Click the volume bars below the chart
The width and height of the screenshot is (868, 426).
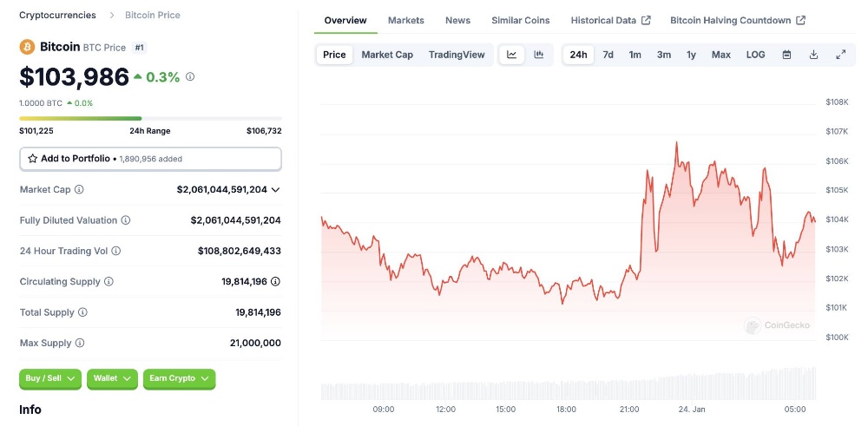click(569, 388)
